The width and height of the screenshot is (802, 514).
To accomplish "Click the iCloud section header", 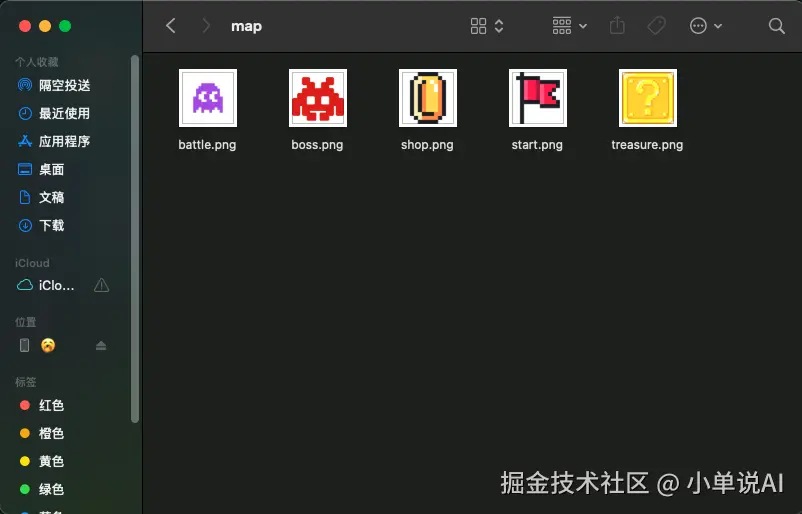I will [32, 263].
